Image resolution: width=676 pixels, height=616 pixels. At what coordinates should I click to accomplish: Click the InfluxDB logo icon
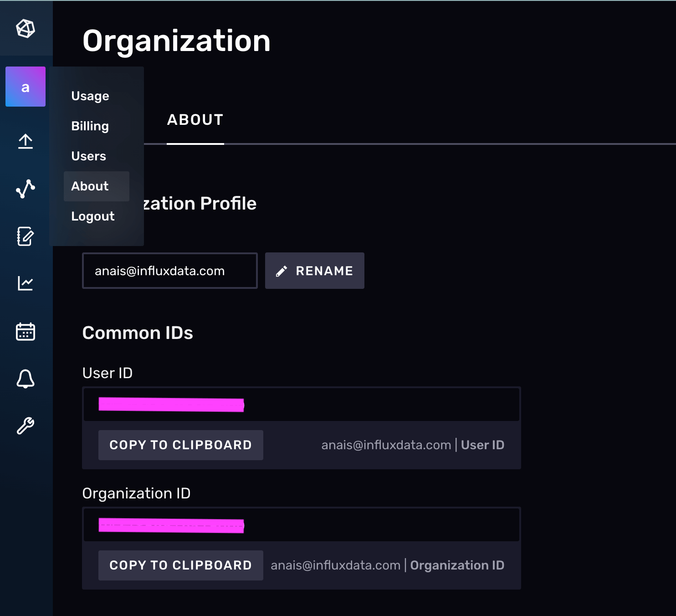coord(26,28)
